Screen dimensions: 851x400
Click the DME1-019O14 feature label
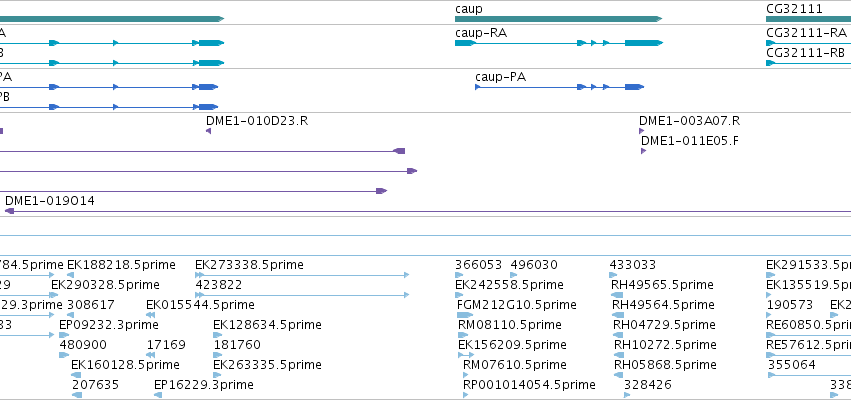pos(50,201)
